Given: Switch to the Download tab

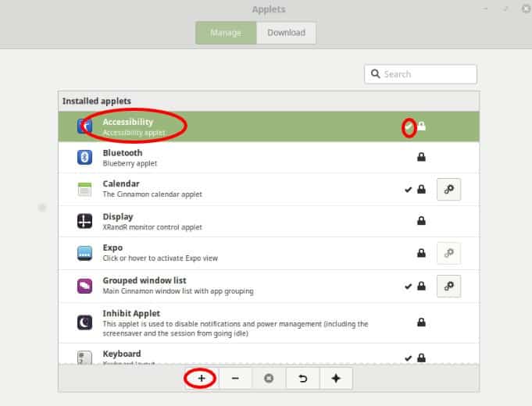Looking at the screenshot, I should tap(287, 33).
